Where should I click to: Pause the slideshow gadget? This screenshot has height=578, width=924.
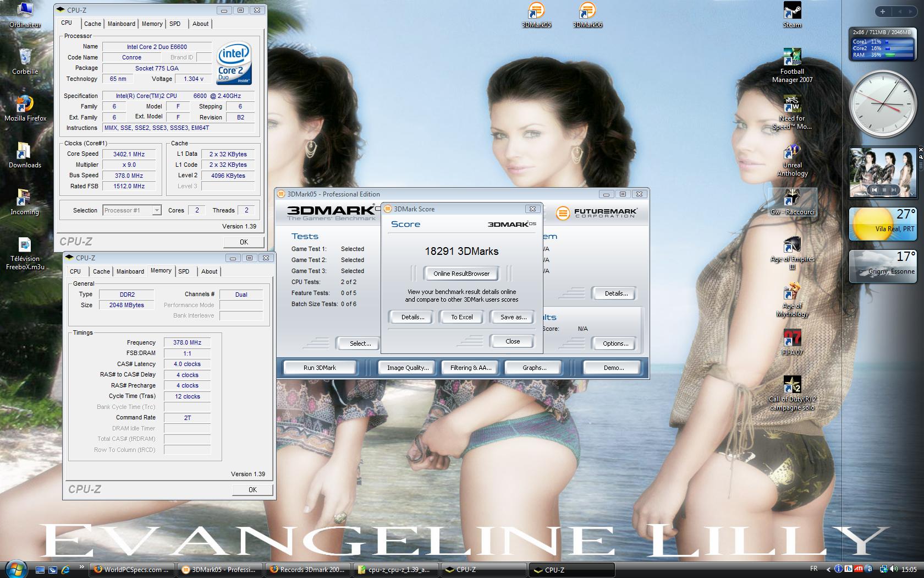coord(884,190)
